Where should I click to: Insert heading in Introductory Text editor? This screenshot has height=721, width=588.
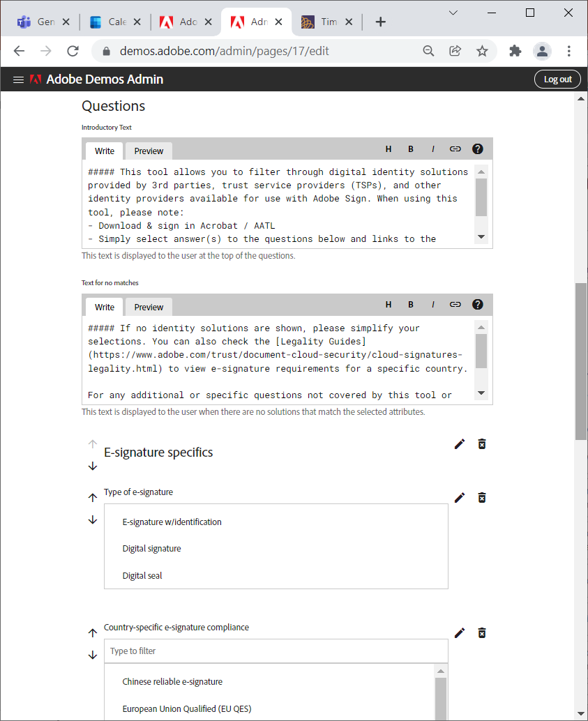click(389, 149)
